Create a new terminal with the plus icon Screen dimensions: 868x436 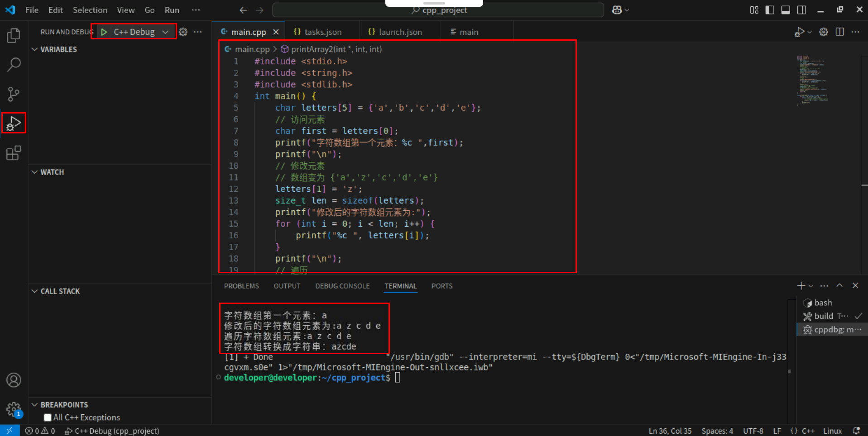click(801, 285)
